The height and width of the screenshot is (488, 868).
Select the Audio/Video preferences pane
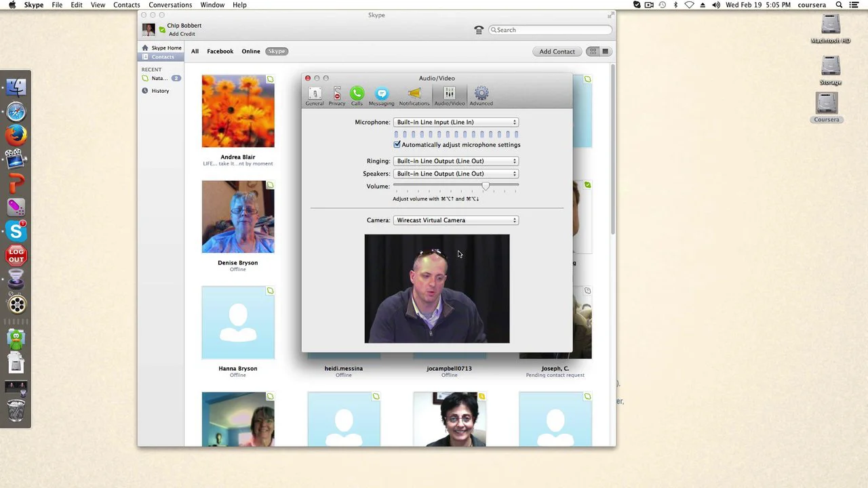tap(450, 96)
